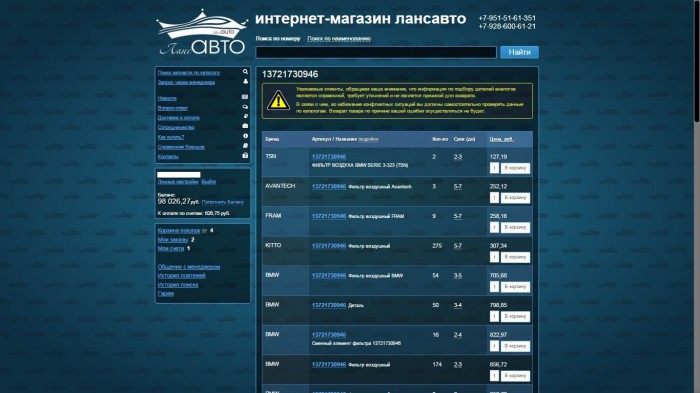Image resolution: width=700 pixels, height=393 pixels.
Task: Click the search magnifier icon in sidebar
Action: 245,71
